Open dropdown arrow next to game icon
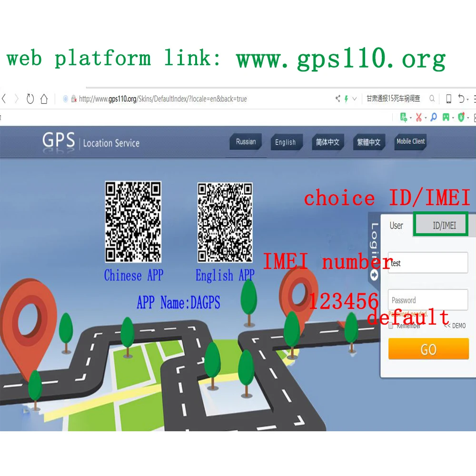 (x=453, y=118)
